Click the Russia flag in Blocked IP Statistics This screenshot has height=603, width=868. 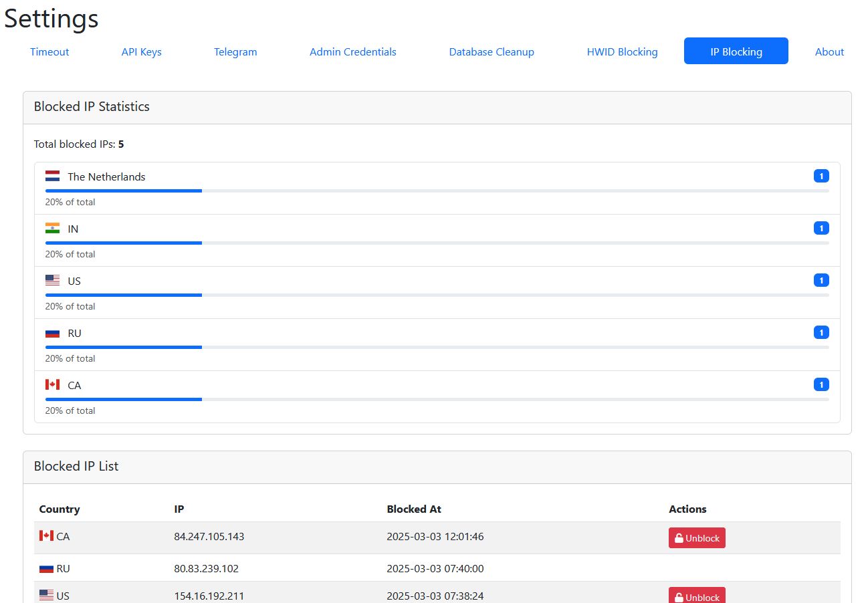(52, 333)
